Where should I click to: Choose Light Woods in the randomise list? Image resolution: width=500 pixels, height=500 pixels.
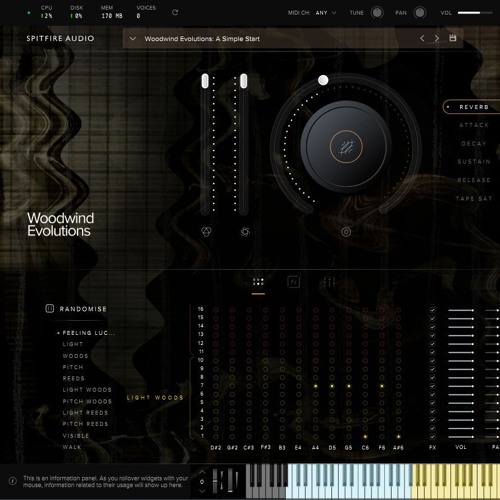click(87, 390)
